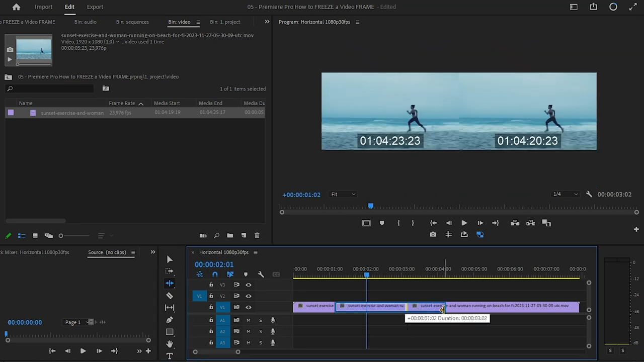Hide track V1 output with its eye icon
Viewport: 644px width, 362px height.
click(248, 307)
